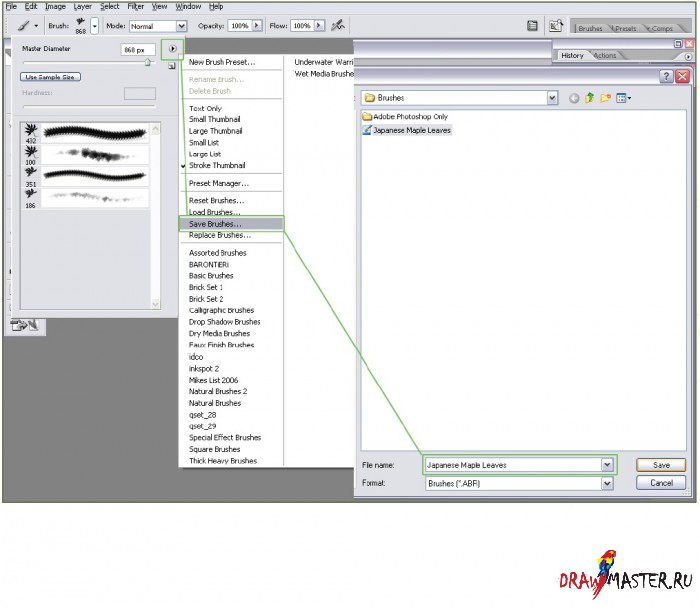
Task: Click the help question mark button
Action: click(x=666, y=76)
